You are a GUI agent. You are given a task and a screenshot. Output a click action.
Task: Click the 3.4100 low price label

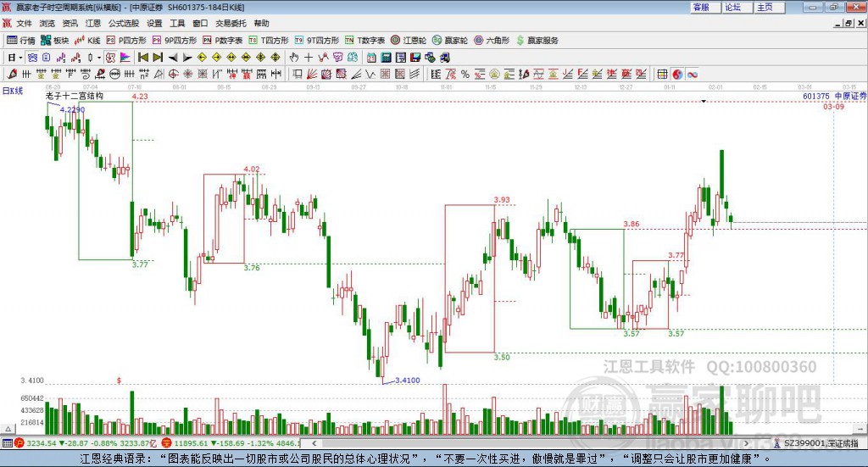(408, 381)
